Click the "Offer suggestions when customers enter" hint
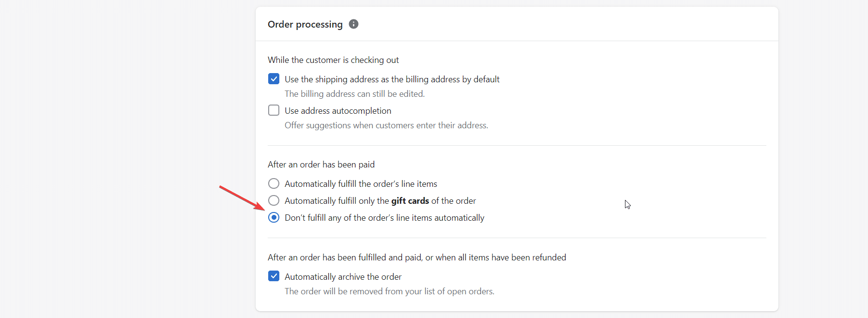This screenshot has width=868, height=318. (x=386, y=125)
